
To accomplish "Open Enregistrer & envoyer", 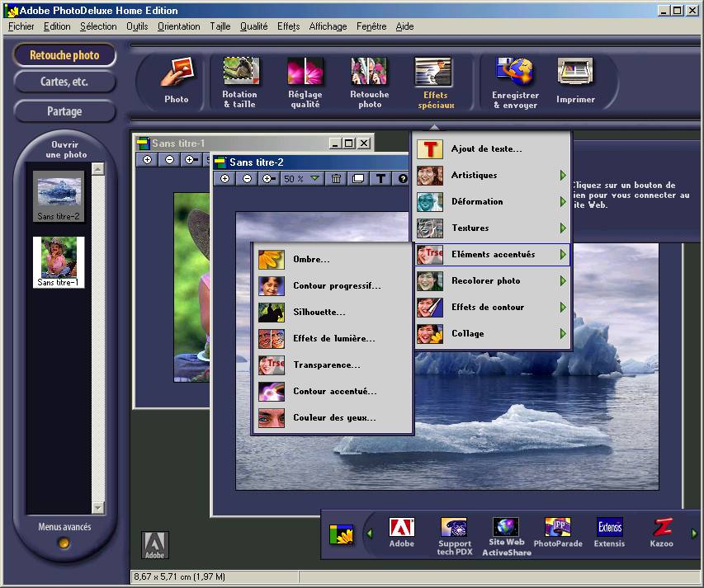I will click(x=515, y=73).
